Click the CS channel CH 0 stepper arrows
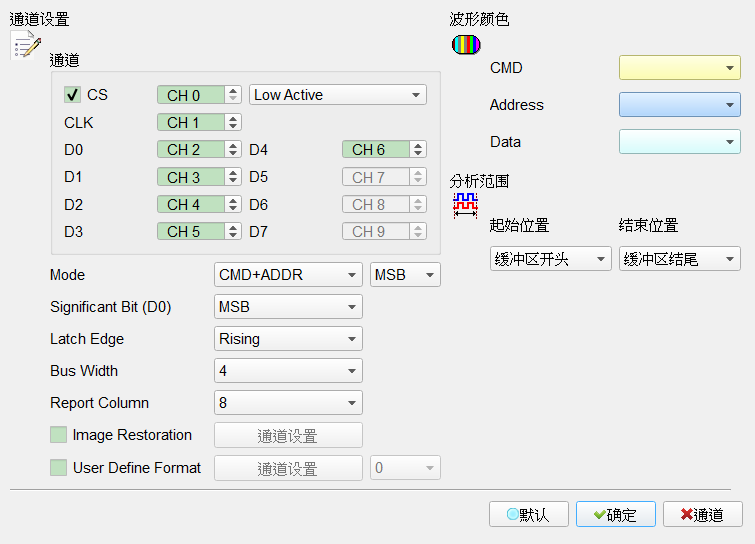The image size is (755, 544). 233,95
